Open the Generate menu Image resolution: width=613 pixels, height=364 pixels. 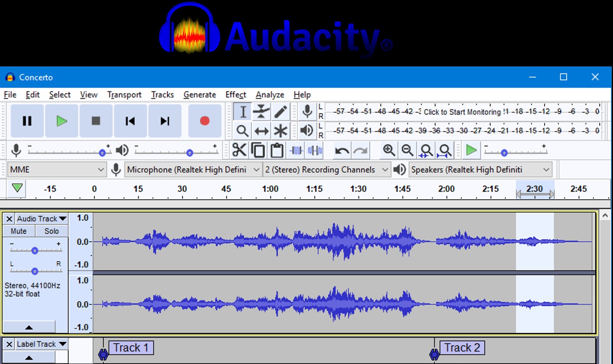pyautogui.click(x=199, y=95)
